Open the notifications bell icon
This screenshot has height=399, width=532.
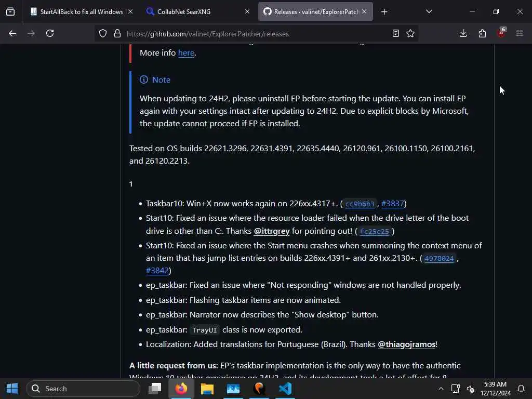(521, 389)
